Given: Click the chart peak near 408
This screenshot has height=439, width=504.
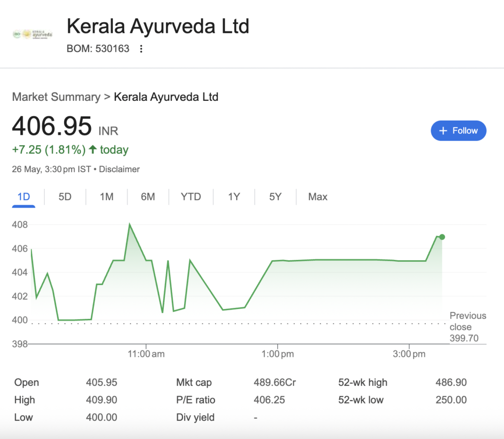Looking at the screenshot, I should pyautogui.click(x=129, y=224).
